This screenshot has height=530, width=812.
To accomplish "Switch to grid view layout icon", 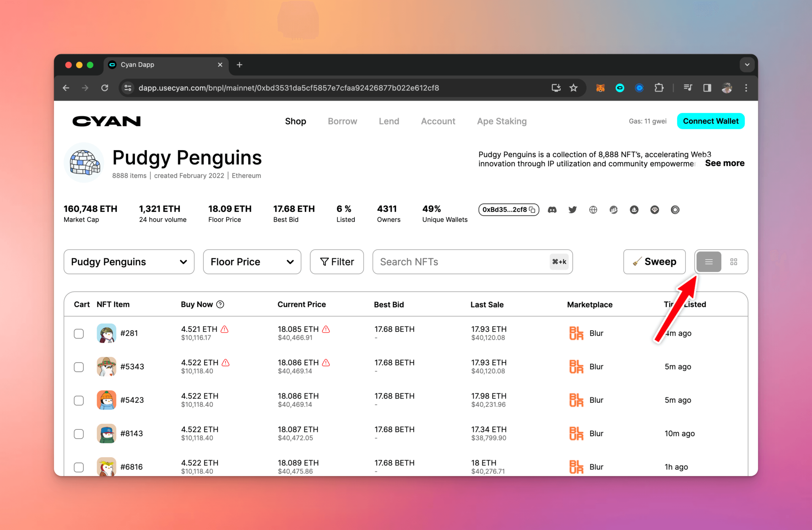I will click(734, 262).
